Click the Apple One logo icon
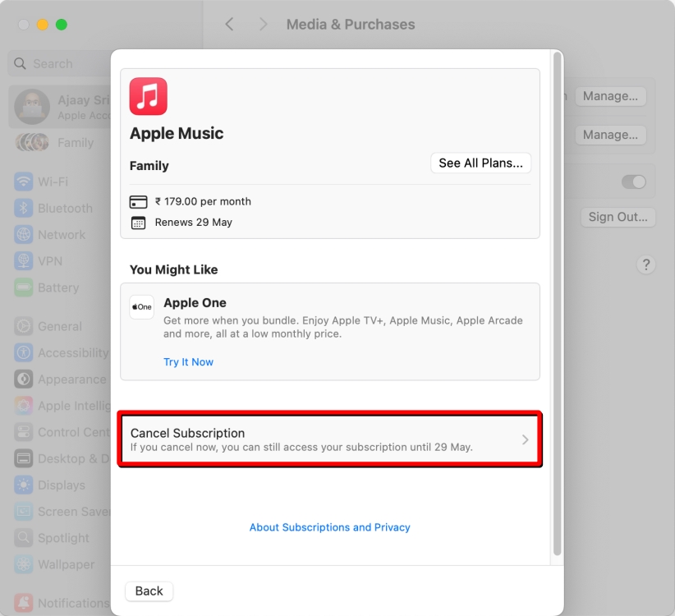This screenshot has width=675, height=616. pos(141,307)
